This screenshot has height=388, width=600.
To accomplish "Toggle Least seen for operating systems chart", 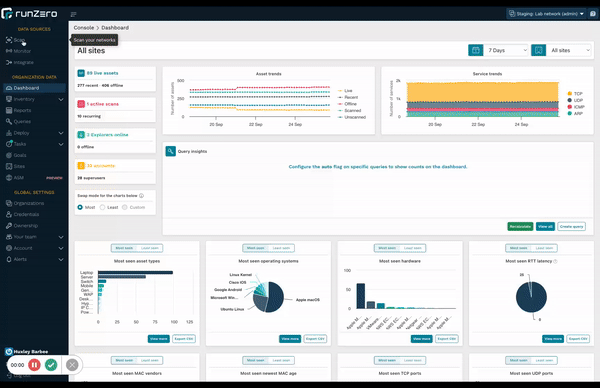I will tap(281, 248).
